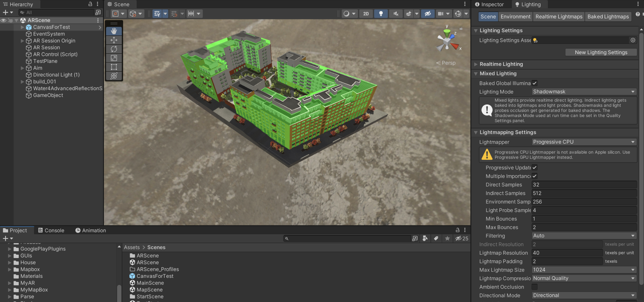Toggle scene lighting with the lightbulb icon
Image resolution: width=644 pixels, height=302 pixels.
381,14
